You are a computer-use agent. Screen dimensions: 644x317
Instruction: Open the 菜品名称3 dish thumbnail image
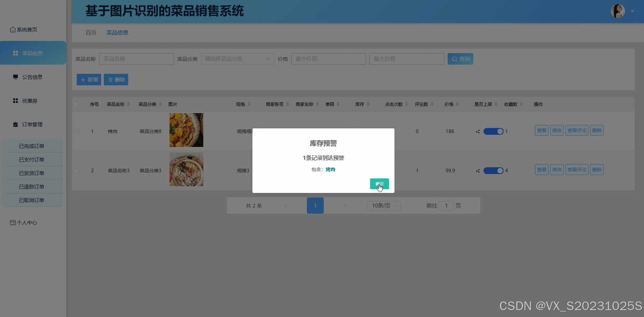click(x=186, y=169)
